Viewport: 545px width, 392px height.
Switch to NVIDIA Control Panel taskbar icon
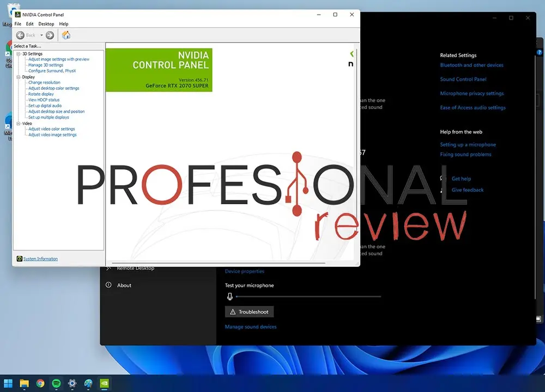pyautogui.click(x=104, y=383)
